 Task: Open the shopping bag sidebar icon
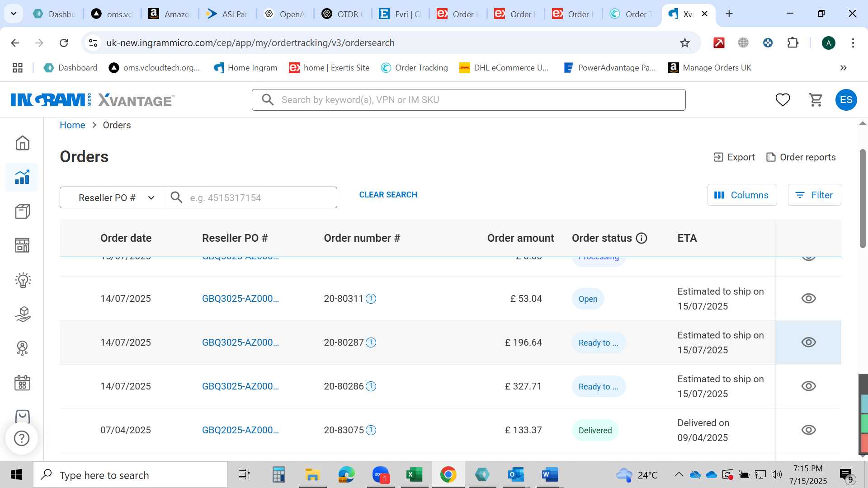(x=22, y=416)
